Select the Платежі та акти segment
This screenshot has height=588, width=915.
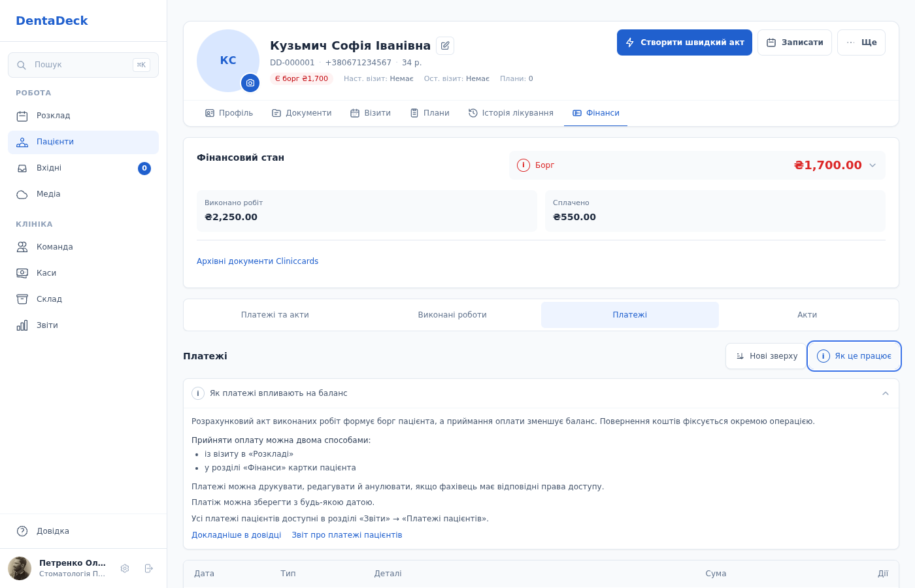tap(275, 315)
